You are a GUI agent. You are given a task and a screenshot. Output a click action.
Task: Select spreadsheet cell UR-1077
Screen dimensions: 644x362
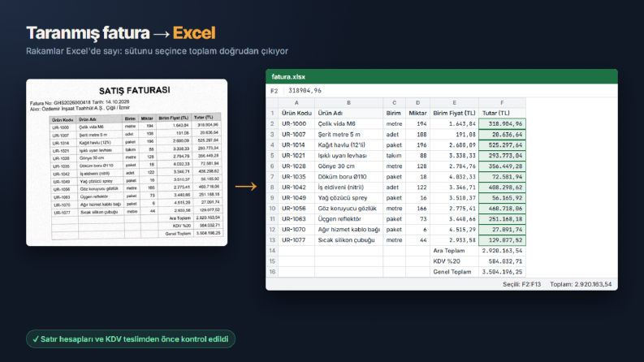coord(296,240)
